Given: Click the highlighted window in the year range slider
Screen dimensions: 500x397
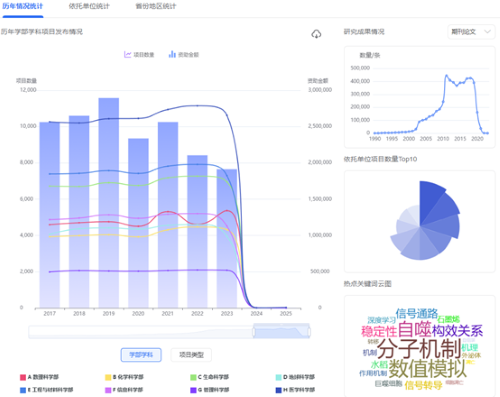Looking at the screenshot, I should pos(281,332).
